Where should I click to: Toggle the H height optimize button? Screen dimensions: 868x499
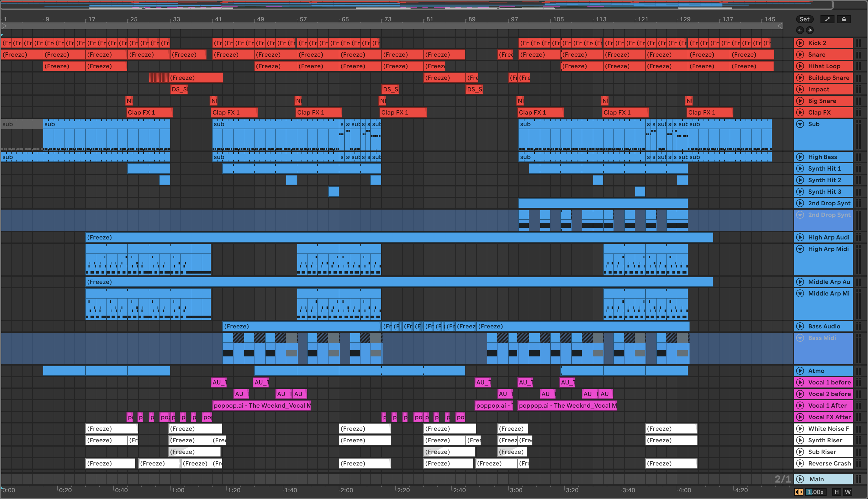pyautogui.click(x=837, y=492)
